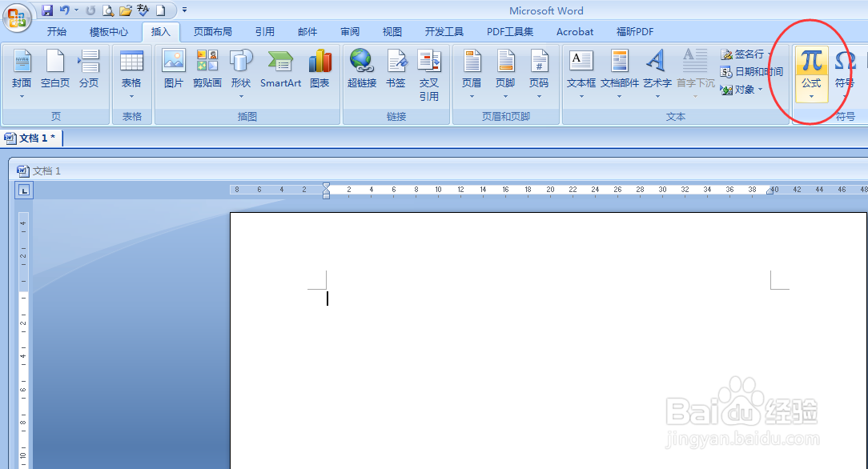868x469 pixels.
Task: Open the 文档部件 quick parts menu
Action: click(x=620, y=74)
